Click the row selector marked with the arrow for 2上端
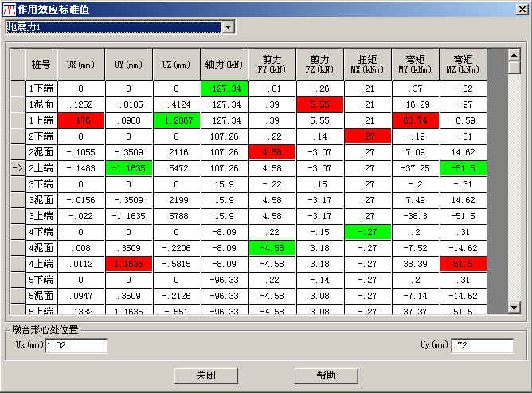The width and height of the screenshot is (532, 393). (x=17, y=168)
